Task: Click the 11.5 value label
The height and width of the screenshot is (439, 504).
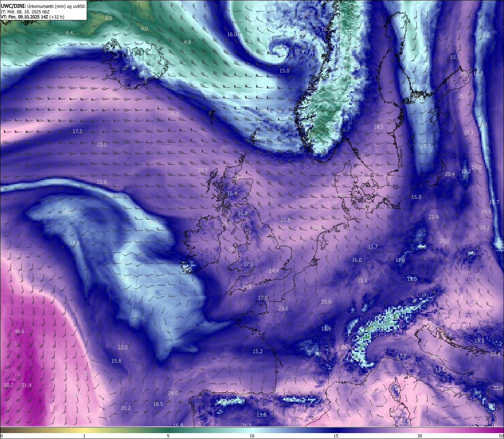Action: tap(166, 329)
